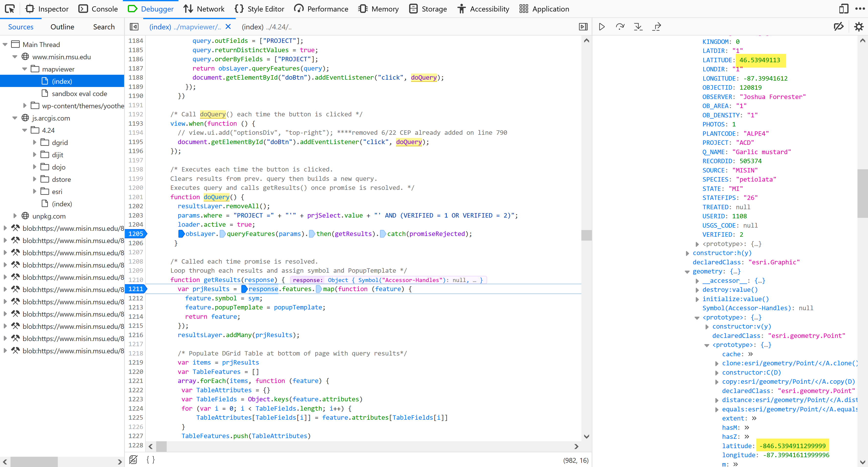The height and width of the screenshot is (467, 868).
Task: Toggle blackbox source icon in footer
Action: (x=133, y=460)
